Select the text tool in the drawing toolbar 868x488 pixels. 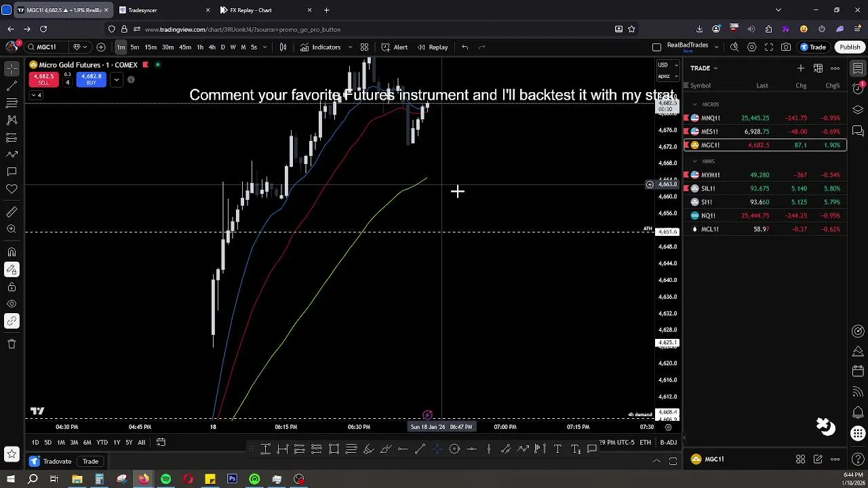(557, 449)
